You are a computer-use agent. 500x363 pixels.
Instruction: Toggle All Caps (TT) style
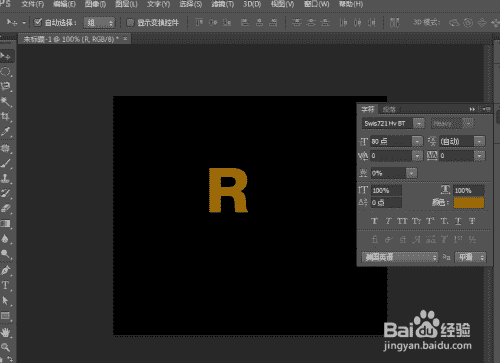pos(402,221)
